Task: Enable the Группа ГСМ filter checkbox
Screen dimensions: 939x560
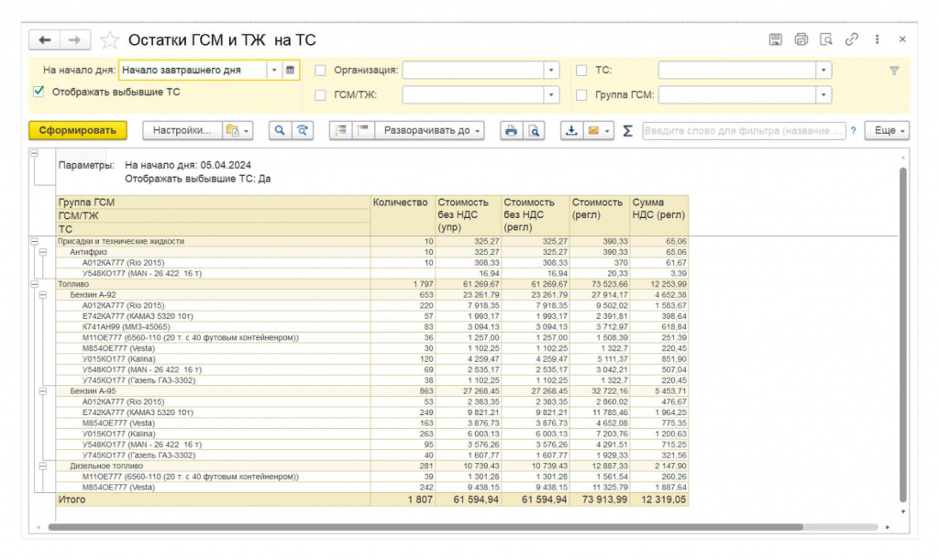Action: pos(580,95)
